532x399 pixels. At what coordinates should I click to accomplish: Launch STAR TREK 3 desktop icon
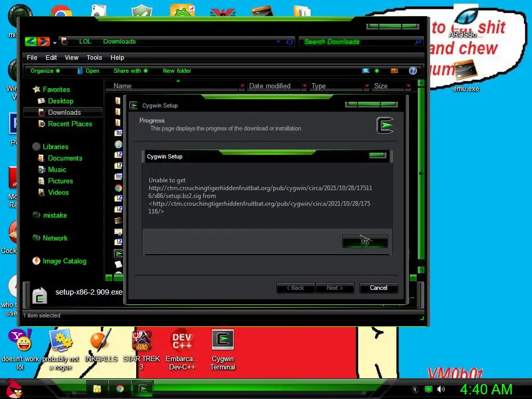[141, 350]
